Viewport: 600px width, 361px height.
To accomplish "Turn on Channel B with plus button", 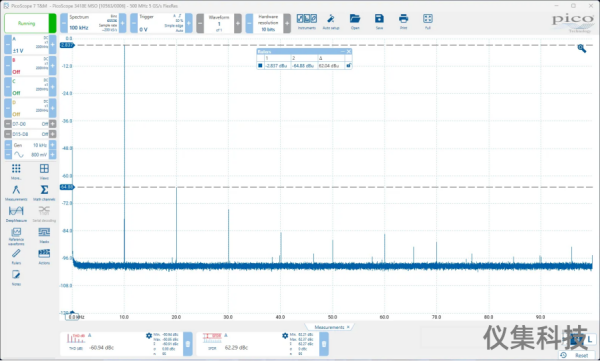I will pyautogui.click(x=52, y=66).
